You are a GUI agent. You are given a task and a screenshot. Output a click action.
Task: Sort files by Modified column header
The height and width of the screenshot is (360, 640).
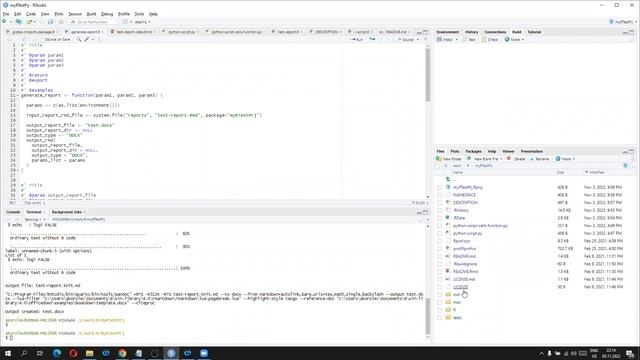click(x=596, y=172)
